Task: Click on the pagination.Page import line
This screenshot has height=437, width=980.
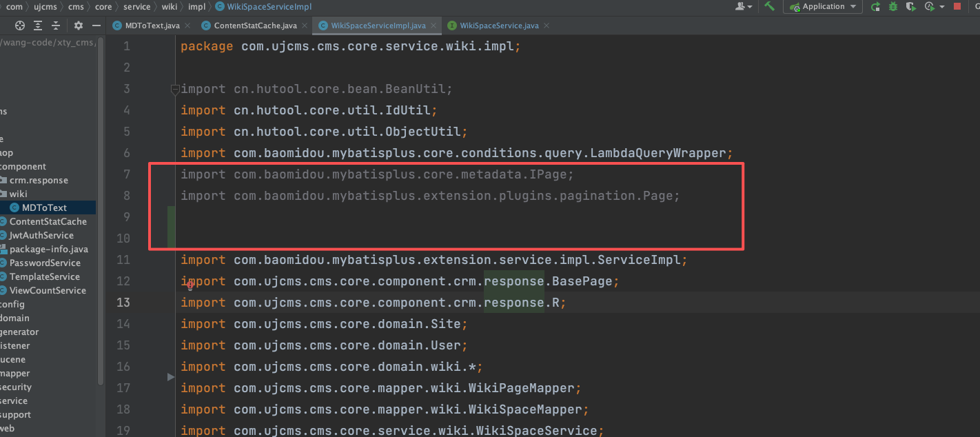Action: point(431,196)
